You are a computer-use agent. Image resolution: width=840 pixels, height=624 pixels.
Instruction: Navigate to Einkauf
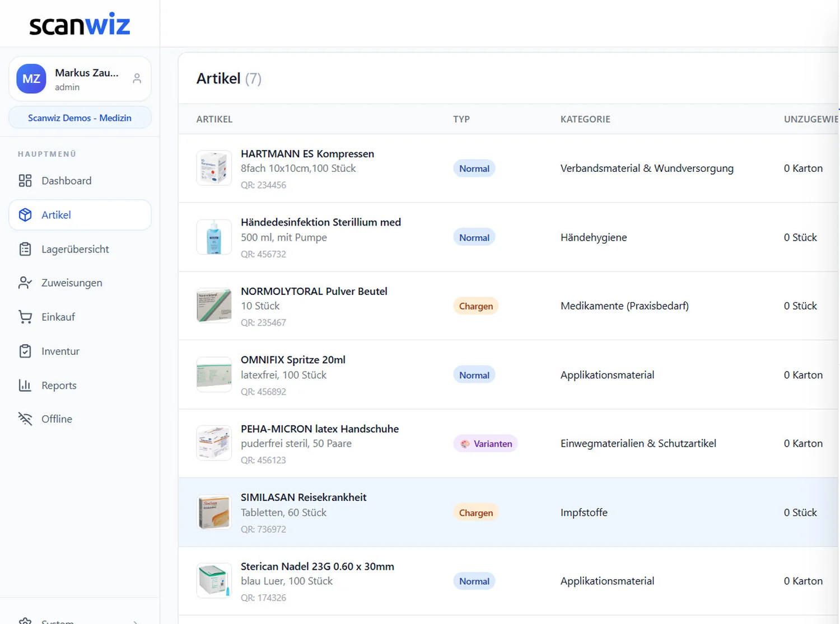click(x=80, y=317)
